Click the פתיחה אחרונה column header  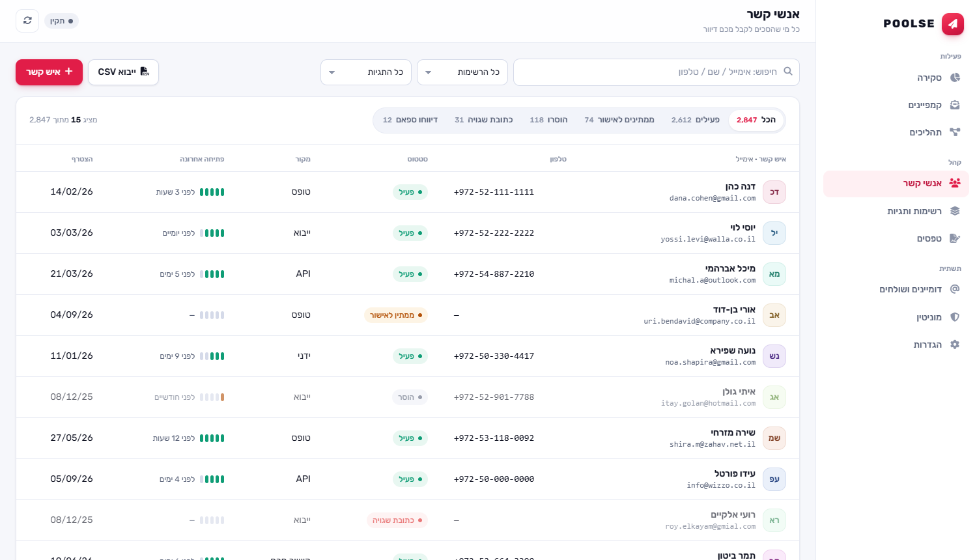(x=202, y=159)
